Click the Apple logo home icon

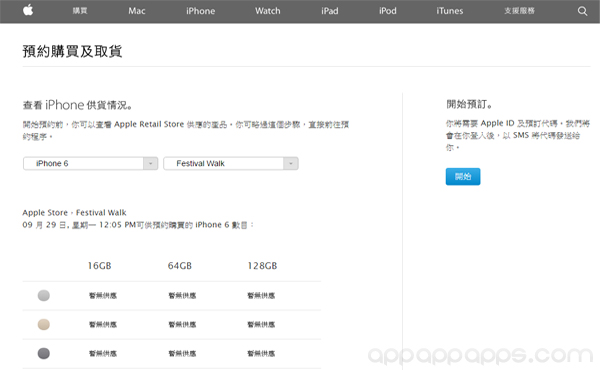click(x=28, y=10)
